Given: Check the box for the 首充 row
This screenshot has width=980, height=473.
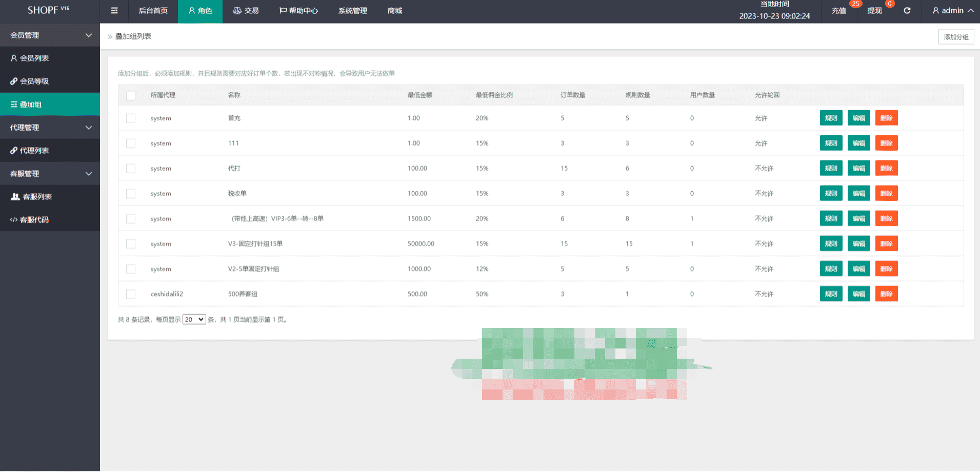Looking at the screenshot, I should pos(131,118).
